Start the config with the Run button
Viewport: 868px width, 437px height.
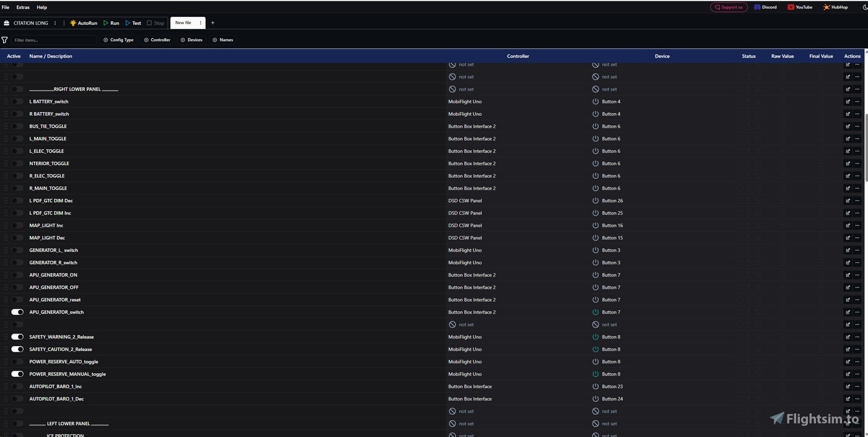click(x=111, y=23)
